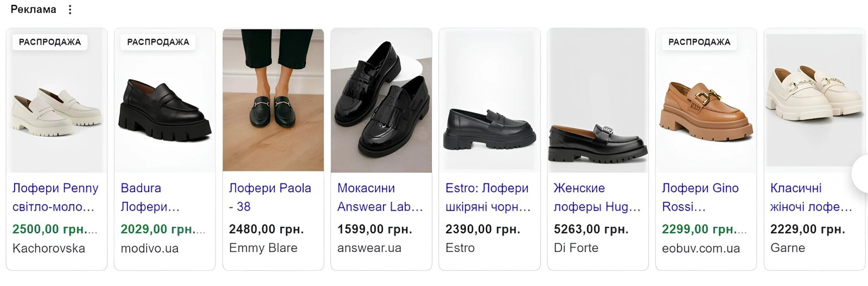Screen dimensions: 868x286
Task: Click the "Estro: Лофери шкіряні чорн…" link
Action: click(487, 197)
